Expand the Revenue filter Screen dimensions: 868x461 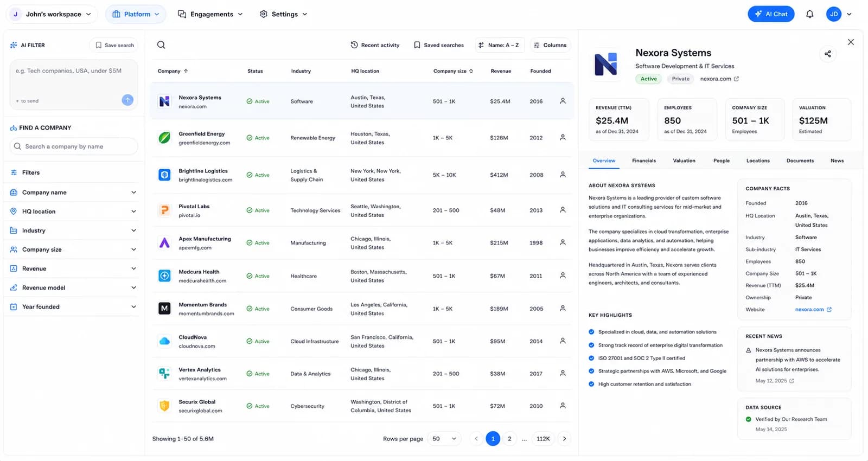[73, 268]
